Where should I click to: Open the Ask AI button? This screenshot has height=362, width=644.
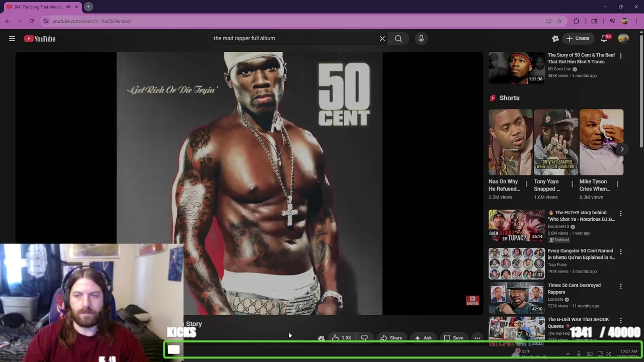click(423, 338)
